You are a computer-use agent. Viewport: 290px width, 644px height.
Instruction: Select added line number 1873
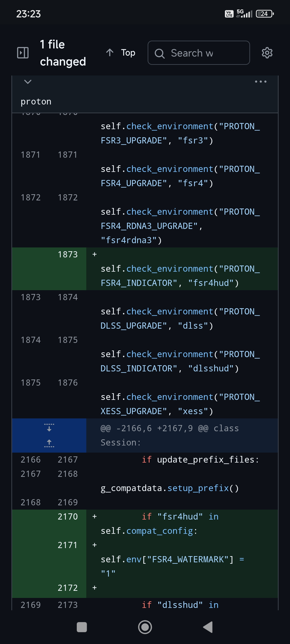pos(68,255)
